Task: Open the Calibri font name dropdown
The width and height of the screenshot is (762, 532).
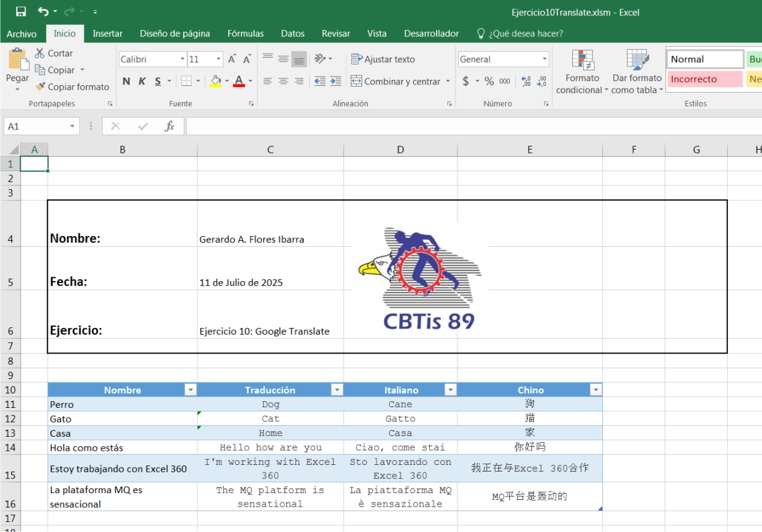Action: [182, 59]
